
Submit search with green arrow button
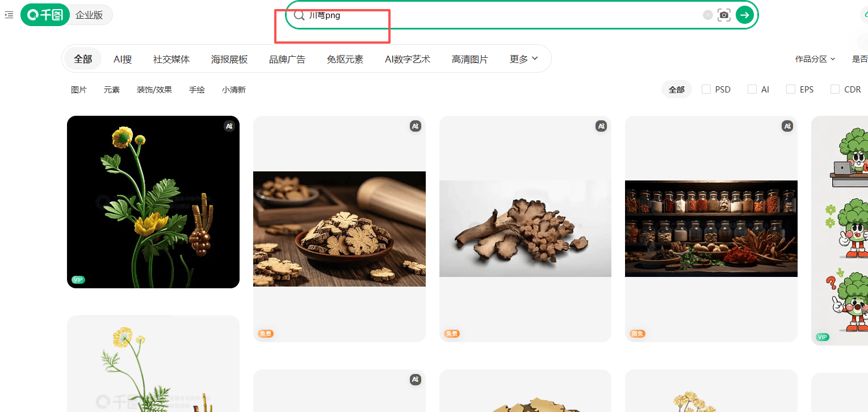point(744,15)
